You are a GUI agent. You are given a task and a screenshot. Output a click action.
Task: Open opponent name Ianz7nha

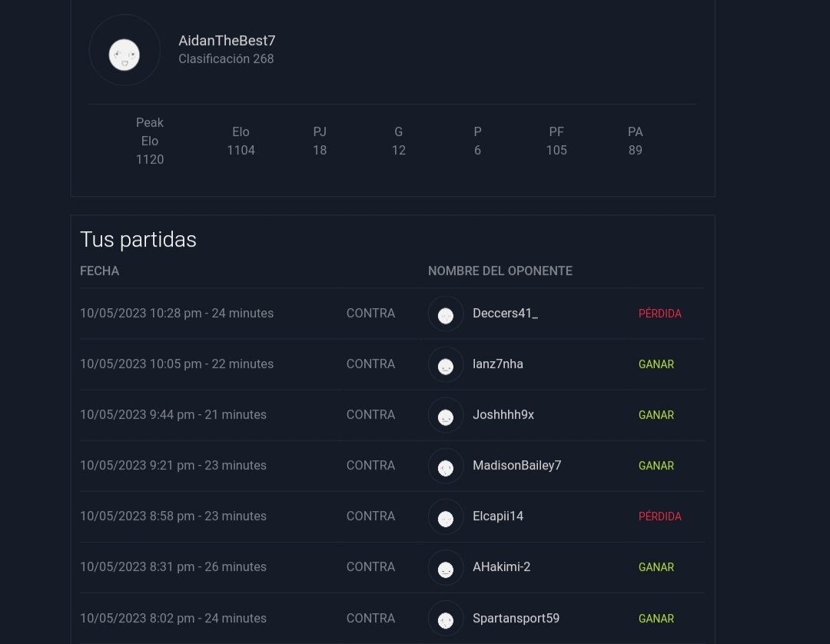pos(497,364)
